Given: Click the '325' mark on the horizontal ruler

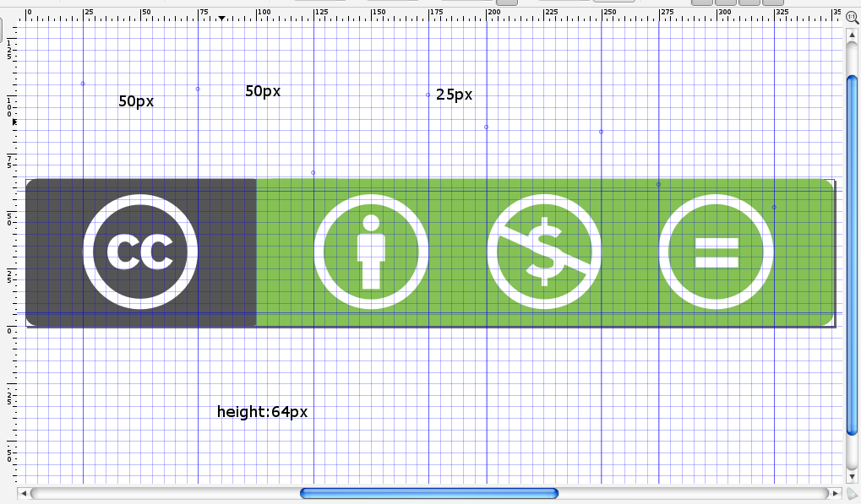Looking at the screenshot, I should pyautogui.click(x=782, y=12).
